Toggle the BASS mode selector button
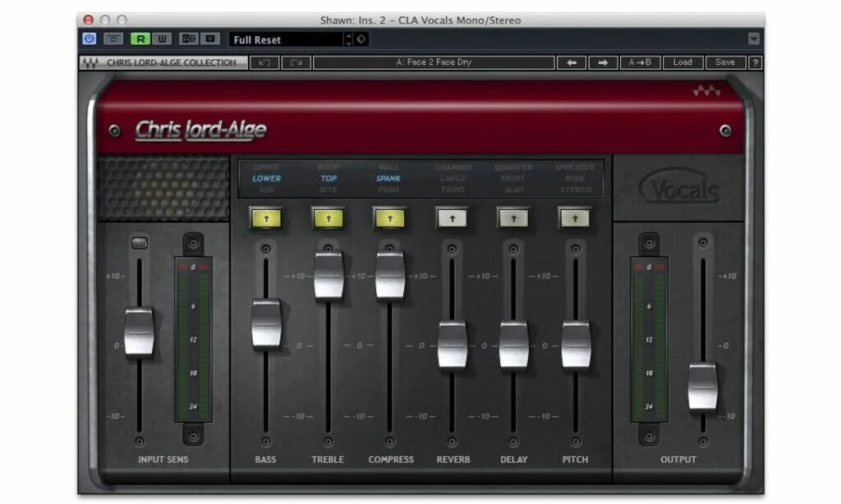This screenshot has height=504, width=841. point(267,219)
